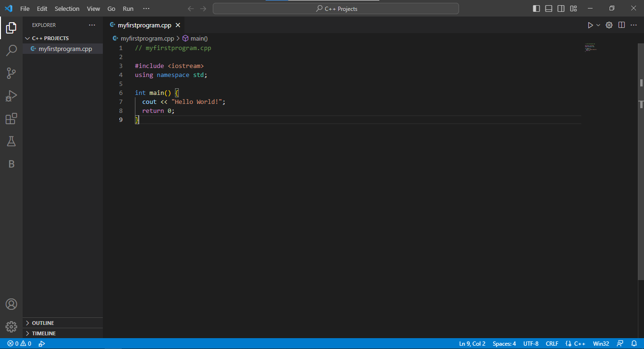Click the main() breadcrumb symbol
Image resolution: width=644 pixels, height=349 pixels.
point(199,39)
